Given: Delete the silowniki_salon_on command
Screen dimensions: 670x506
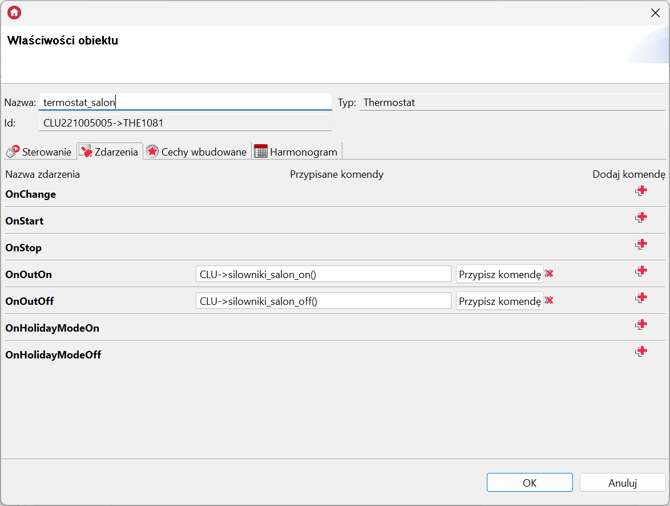Looking at the screenshot, I should click(549, 274).
